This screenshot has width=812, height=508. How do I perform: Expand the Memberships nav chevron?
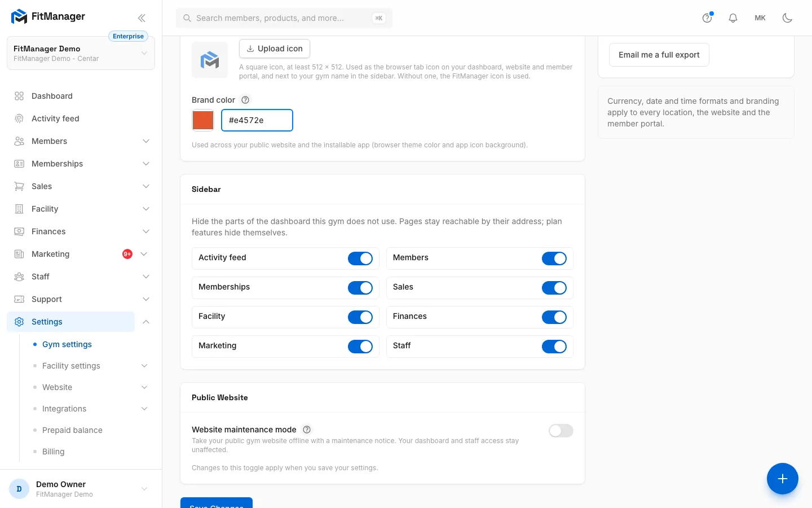click(146, 164)
